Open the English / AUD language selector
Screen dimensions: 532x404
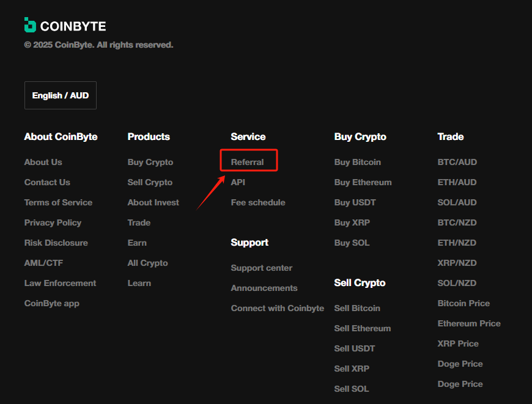click(x=60, y=95)
